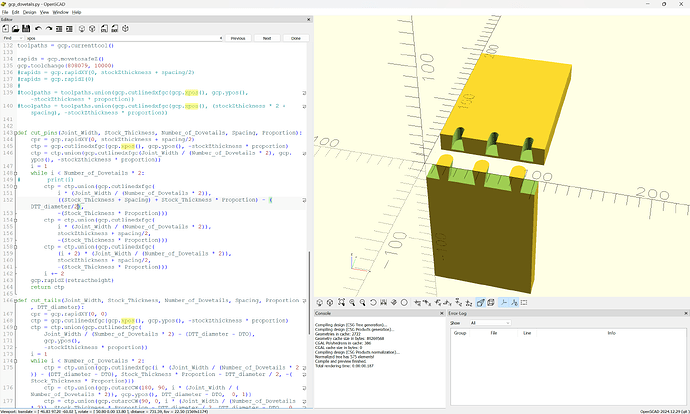Click the Next search result button

point(267,38)
